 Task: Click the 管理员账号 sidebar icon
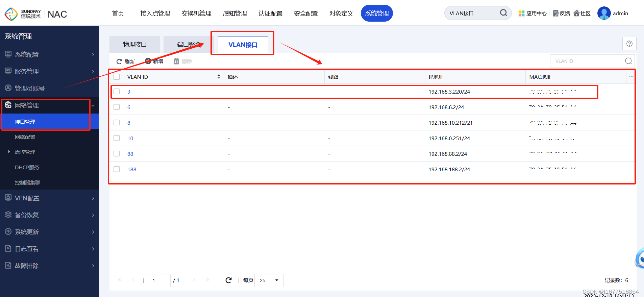(x=8, y=88)
